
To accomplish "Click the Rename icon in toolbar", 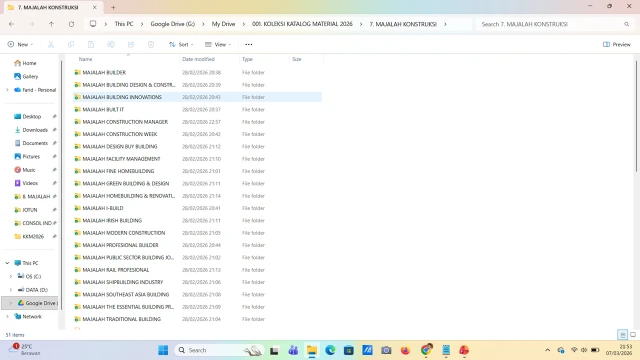I will pos(111,44).
